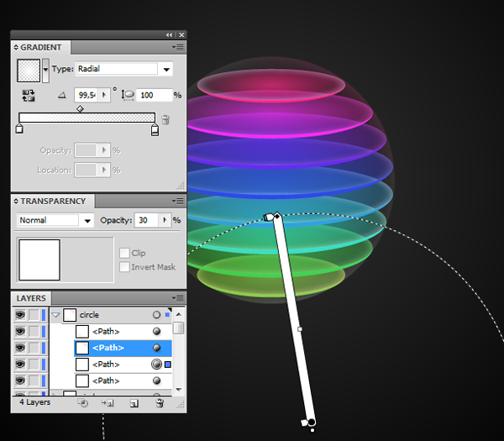Click the delete gradient stop trash icon
504x441 pixels.
pos(165,119)
